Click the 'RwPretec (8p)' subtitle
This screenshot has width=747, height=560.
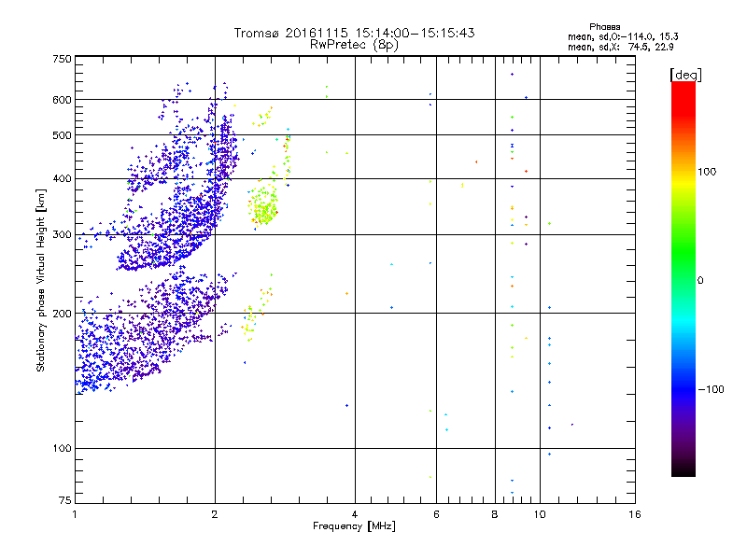pos(354,45)
